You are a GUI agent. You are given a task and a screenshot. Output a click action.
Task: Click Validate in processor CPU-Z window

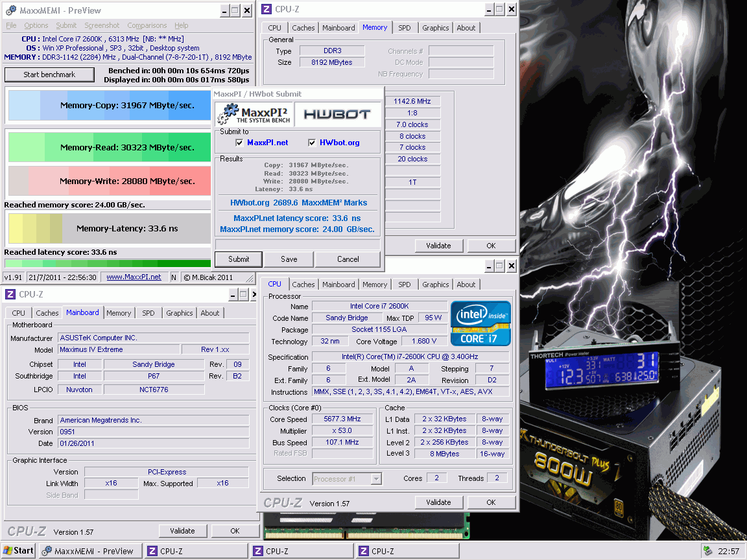click(438, 502)
